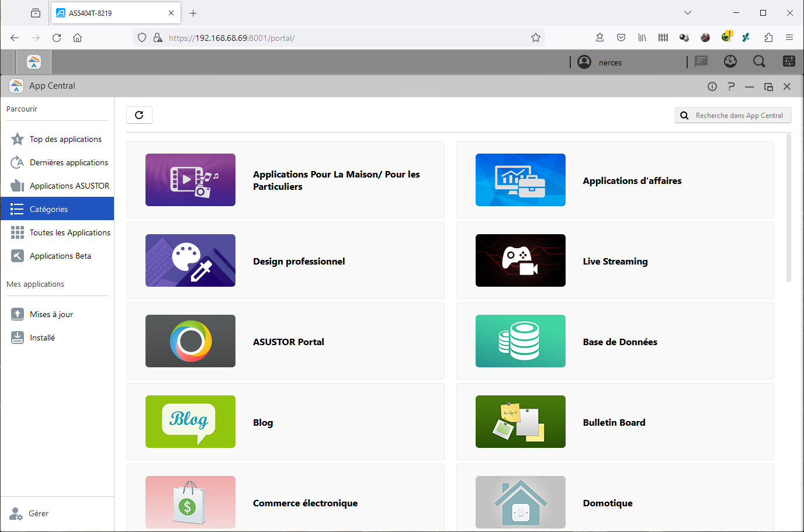This screenshot has width=804, height=532.
Task: Click the nerces user account icon
Action: coord(584,62)
